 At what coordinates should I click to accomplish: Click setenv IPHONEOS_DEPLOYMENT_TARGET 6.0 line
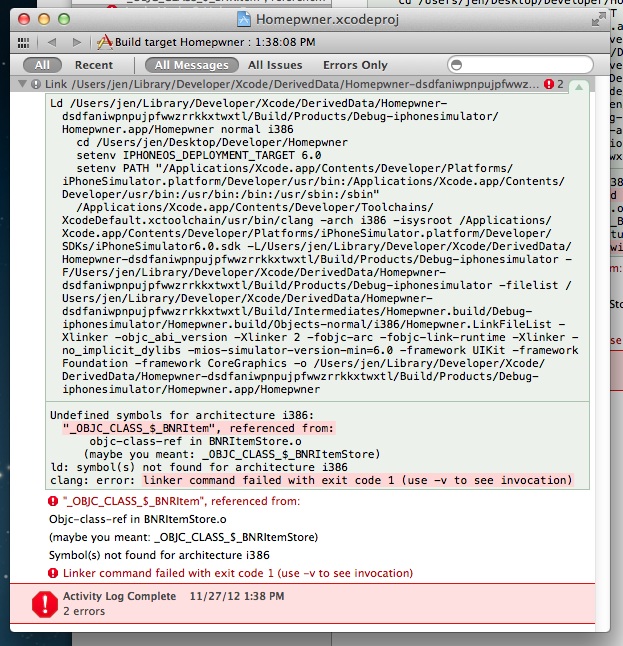click(199, 155)
